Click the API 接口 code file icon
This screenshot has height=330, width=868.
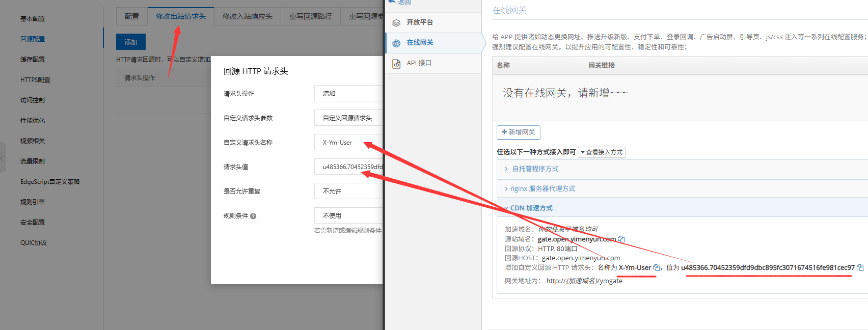pos(396,64)
